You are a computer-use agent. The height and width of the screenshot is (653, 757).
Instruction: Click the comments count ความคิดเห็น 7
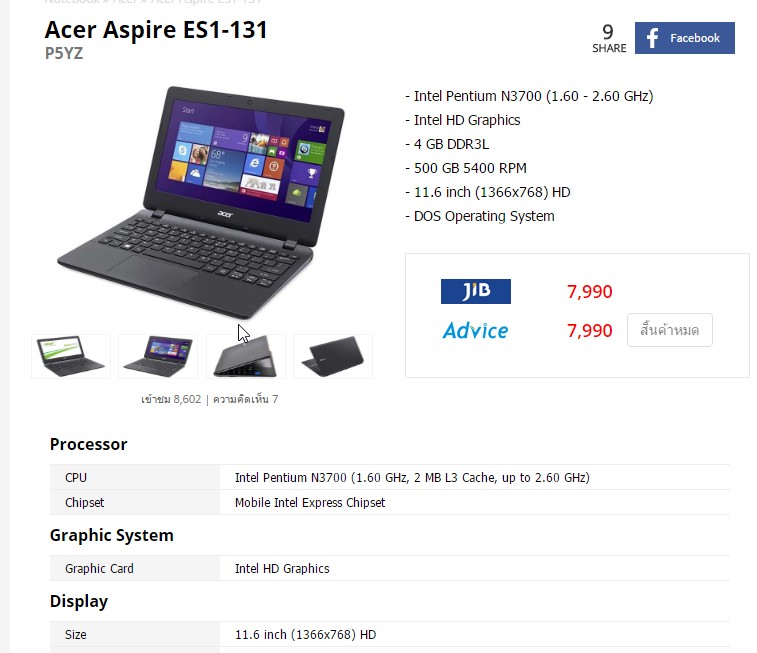[x=245, y=399]
